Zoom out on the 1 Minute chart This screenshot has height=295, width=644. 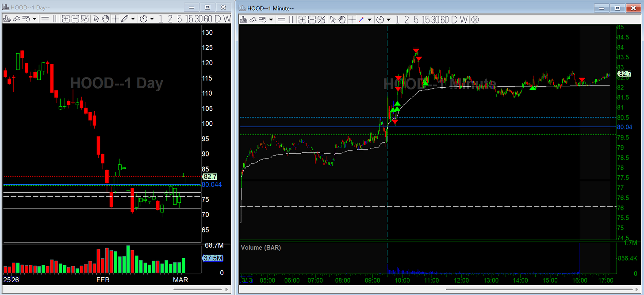312,19
